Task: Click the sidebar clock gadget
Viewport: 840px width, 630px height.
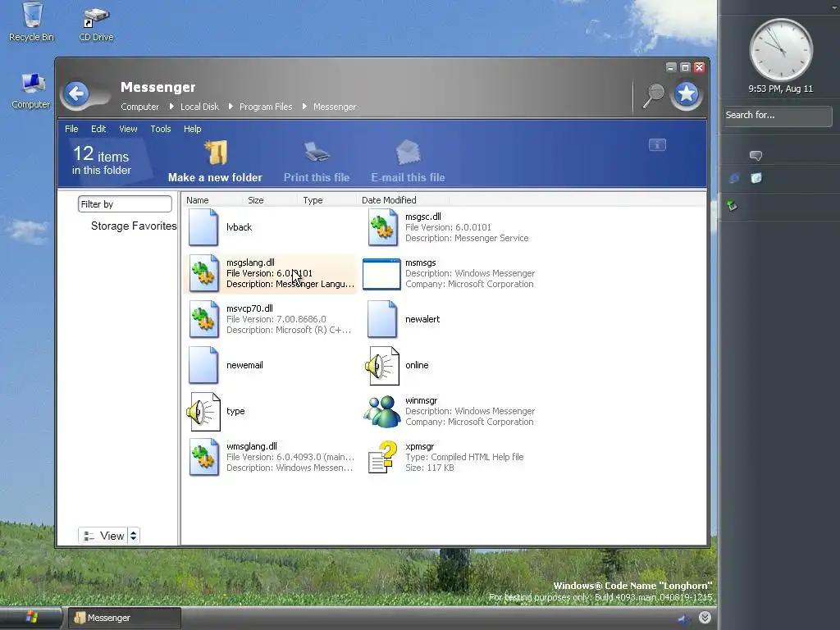Action: point(781,49)
